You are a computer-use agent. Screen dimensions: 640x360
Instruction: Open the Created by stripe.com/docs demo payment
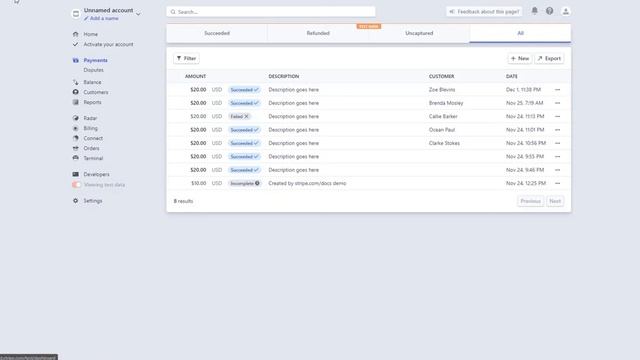point(307,183)
